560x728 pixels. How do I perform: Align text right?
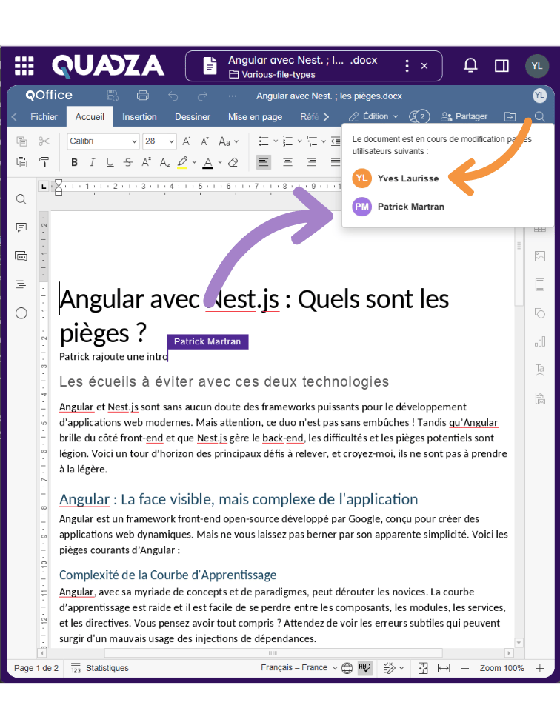coord(312,162)
